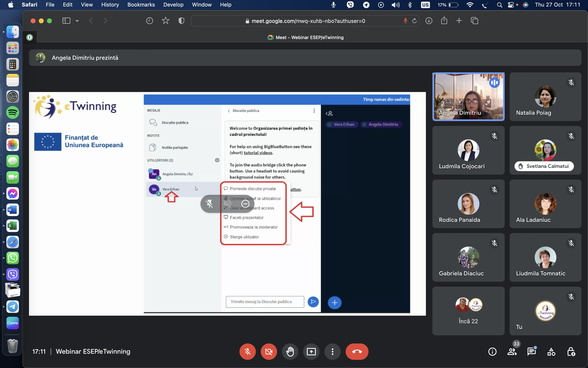Open Wi-Fi status menu
Viewport: 588px width, 368px height.
[x=470, y=5]
